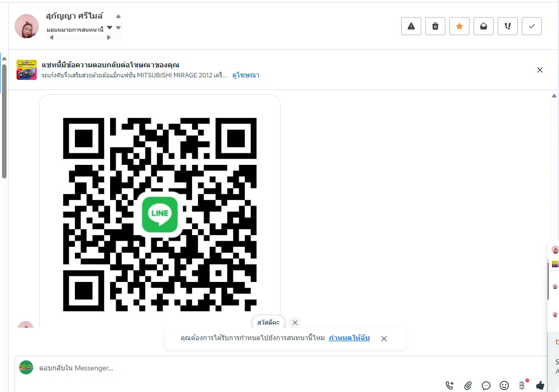
Task: Dismiss the สวัสดีค่ะ suggestion with X
Action: pos(295,323)
